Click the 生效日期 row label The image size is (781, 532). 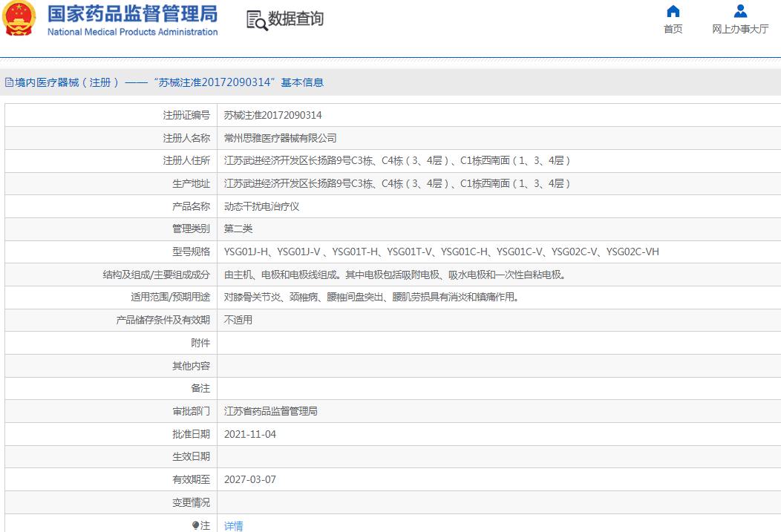tap(192, 456)
